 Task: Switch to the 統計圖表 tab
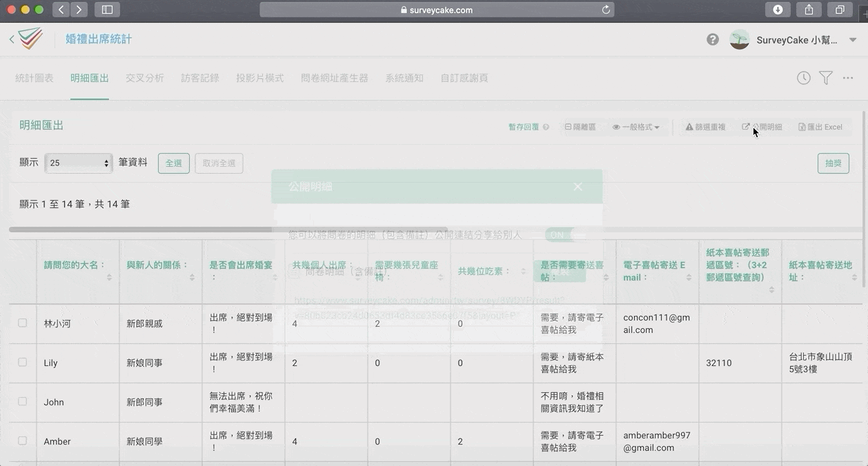[34, 78]
